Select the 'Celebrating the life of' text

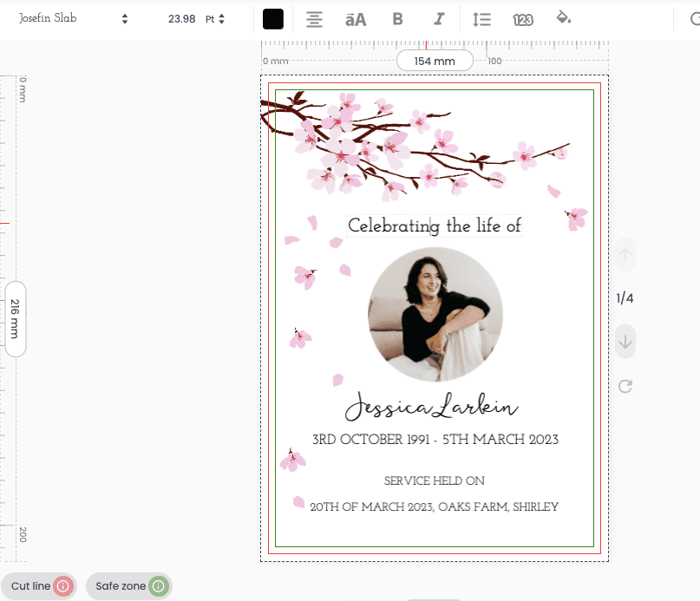(435, 226)
